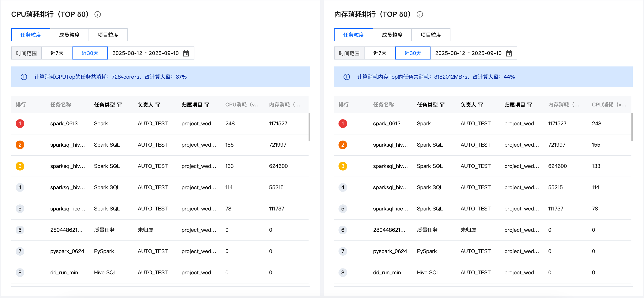
Task: Click info icon beside 内存消耗排行 title
Action: (x=420, y=15)
